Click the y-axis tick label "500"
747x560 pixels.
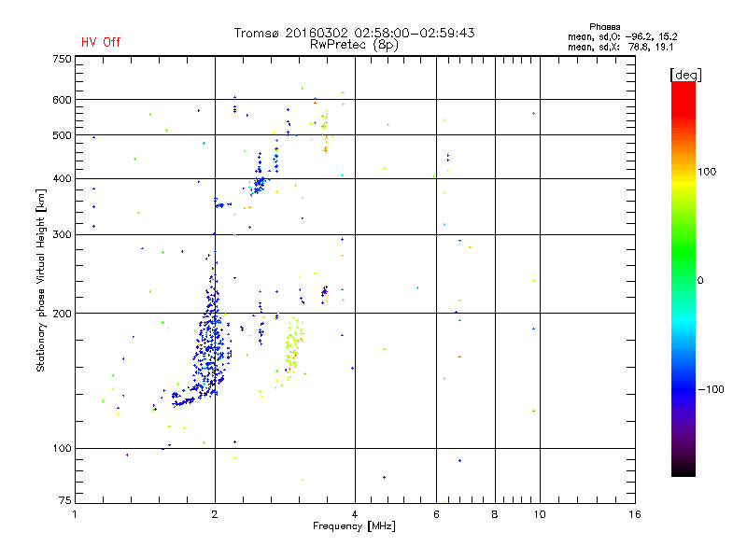click(62, 135)
